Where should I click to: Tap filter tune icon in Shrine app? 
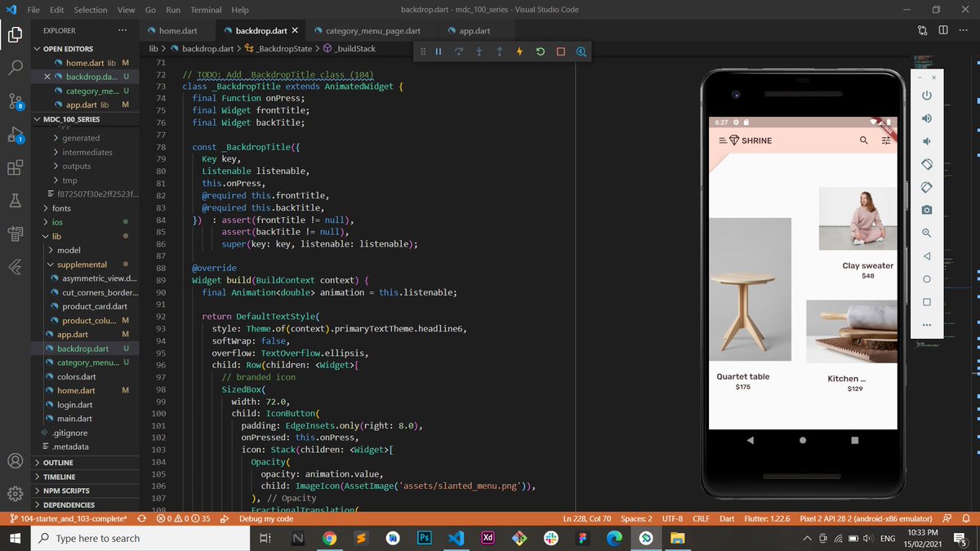[886, 140]
